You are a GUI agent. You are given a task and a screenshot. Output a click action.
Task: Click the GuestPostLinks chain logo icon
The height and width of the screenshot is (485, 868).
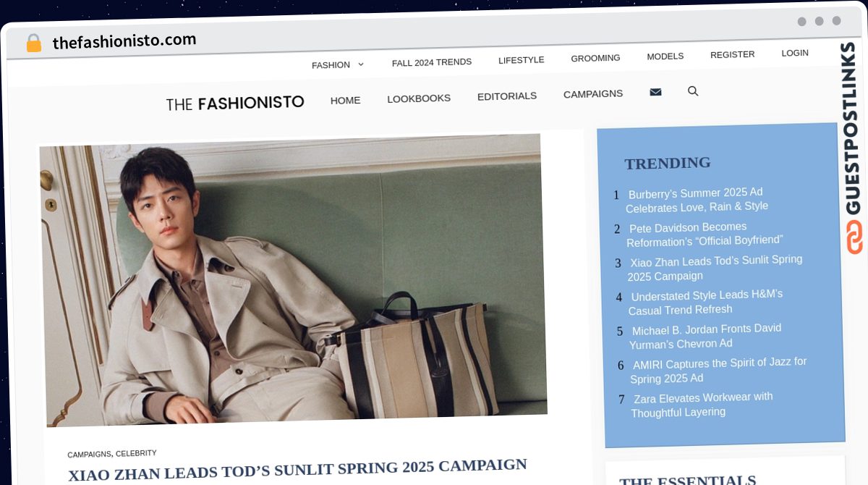coord(854,237)
